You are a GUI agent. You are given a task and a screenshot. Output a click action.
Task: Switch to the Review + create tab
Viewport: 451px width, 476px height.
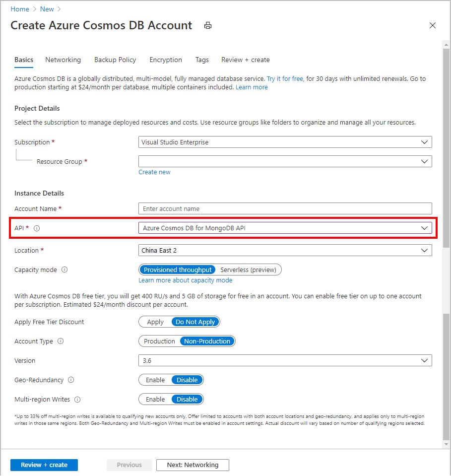[x=245, y=60]
